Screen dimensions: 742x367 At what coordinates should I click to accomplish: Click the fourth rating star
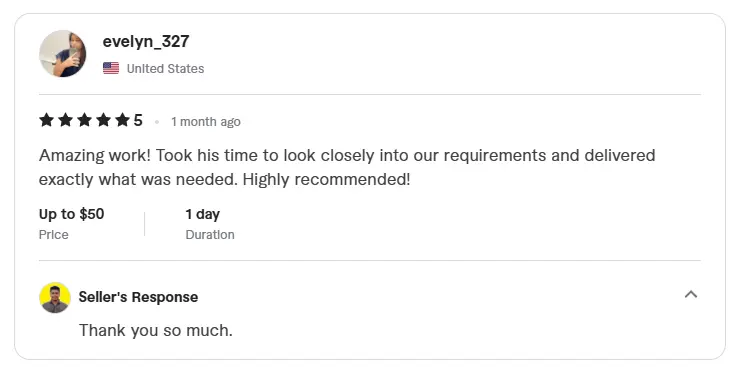click(103, 120)
